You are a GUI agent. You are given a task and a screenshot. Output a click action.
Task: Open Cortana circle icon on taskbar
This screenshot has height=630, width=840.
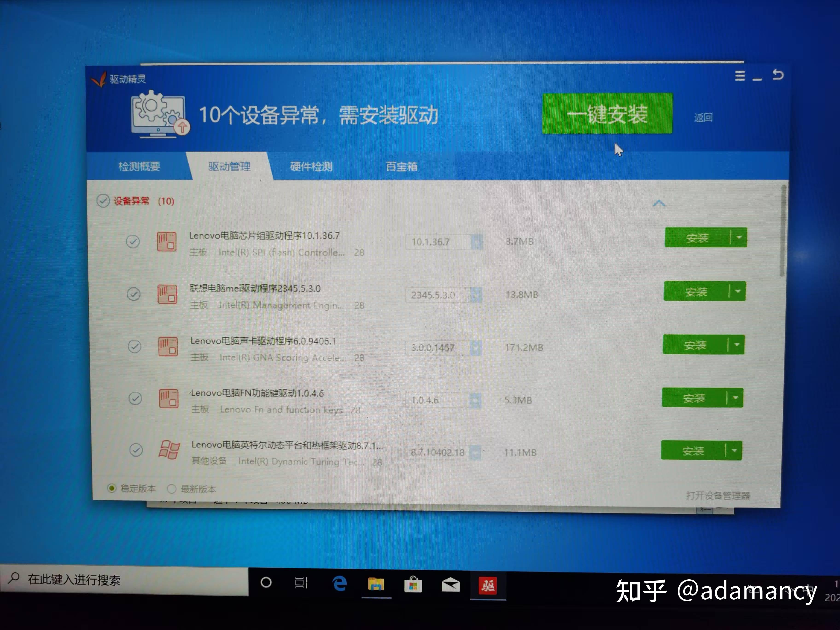(x=266, y=582)
